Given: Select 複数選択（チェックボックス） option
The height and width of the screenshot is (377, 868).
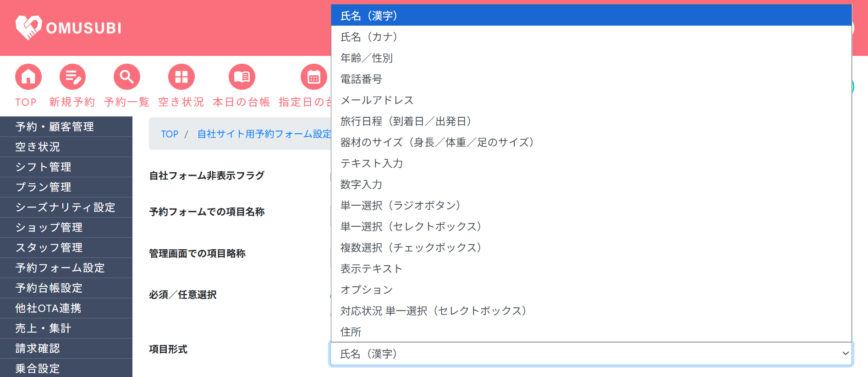Looking at the screenshot, I should 411,247.
